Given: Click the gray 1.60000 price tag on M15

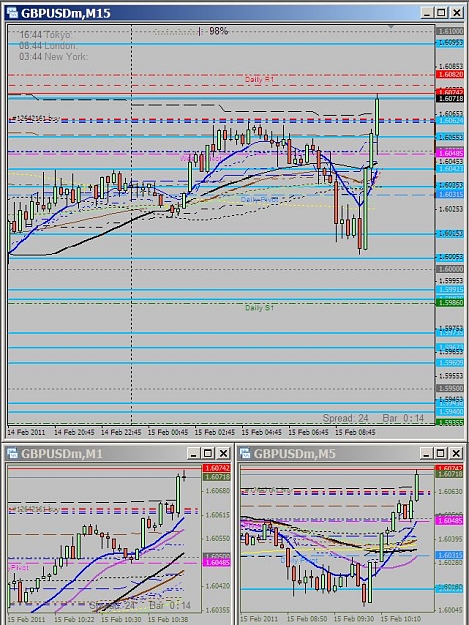Looking at the screenshot, I should point(450,269).
